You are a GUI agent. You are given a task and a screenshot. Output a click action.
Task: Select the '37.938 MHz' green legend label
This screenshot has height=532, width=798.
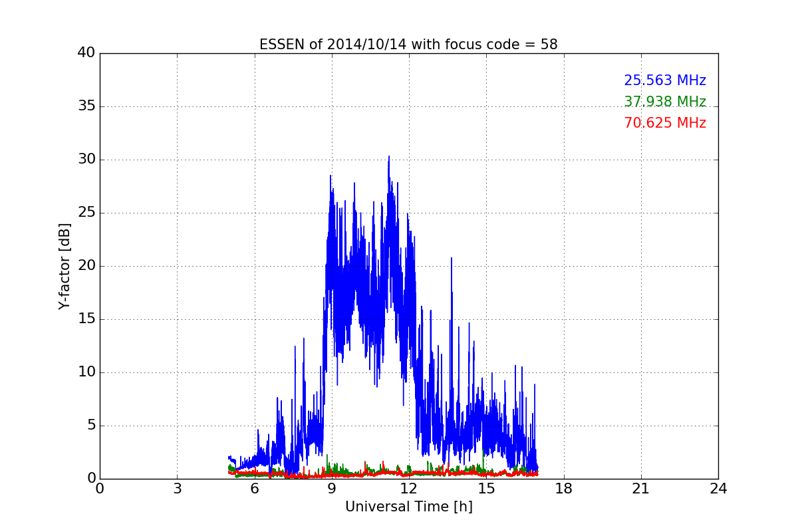[665, 102]
